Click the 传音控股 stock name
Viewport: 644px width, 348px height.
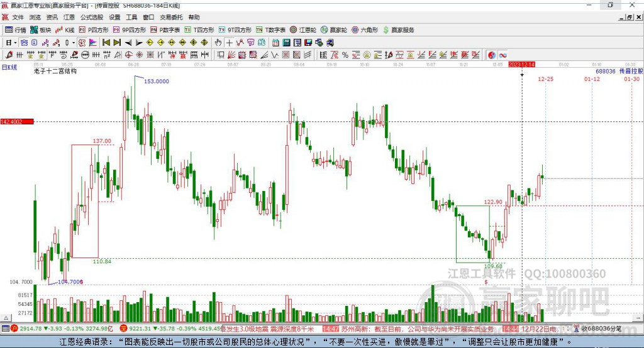point(631,71)
